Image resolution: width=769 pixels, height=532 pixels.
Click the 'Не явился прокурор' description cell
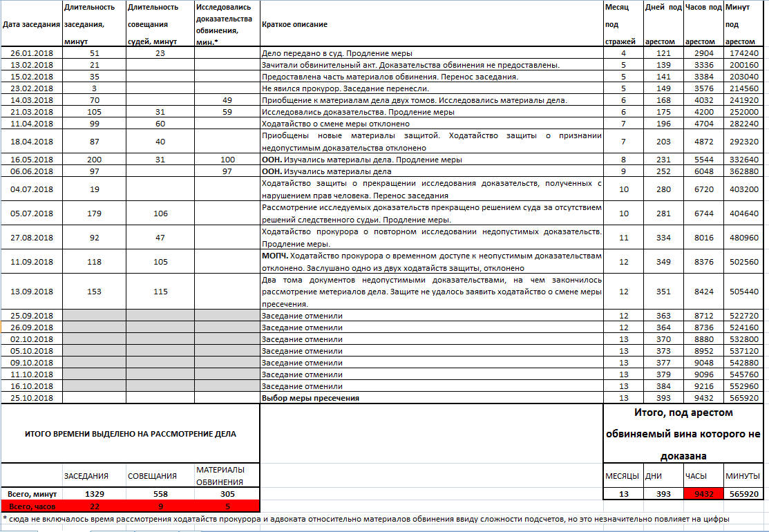click(x=430, y=88)
